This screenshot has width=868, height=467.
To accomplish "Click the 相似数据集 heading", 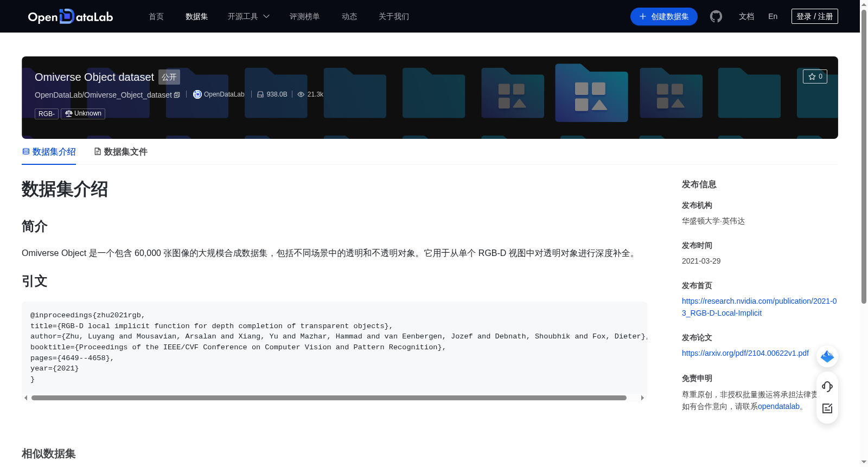I will click(49, 453).
